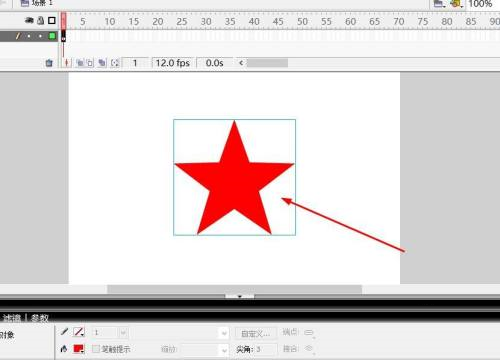This screenshot has height=360, width=500.
Task: Click the center frame icon below timeline
Action: [x=67, y=63]
